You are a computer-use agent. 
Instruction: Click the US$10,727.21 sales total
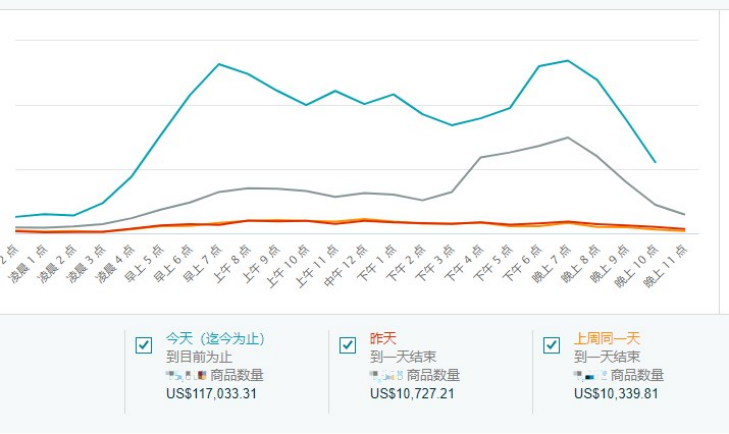[x=412, y=393]
